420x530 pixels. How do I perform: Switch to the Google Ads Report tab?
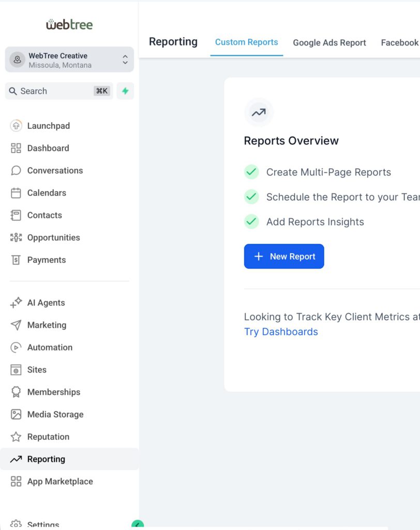pyautogui.click(x=329, y=43)
